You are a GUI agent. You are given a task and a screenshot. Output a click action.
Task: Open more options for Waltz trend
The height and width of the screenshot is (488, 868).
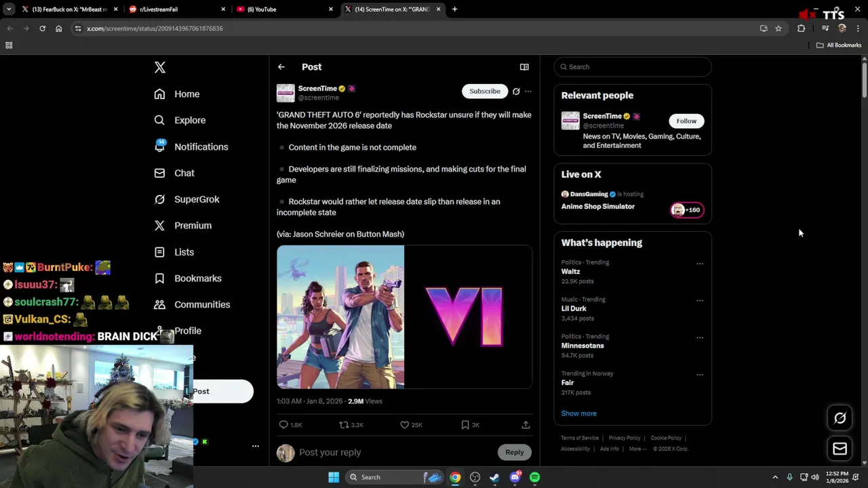pyautogui.click(x=700, y=264)
